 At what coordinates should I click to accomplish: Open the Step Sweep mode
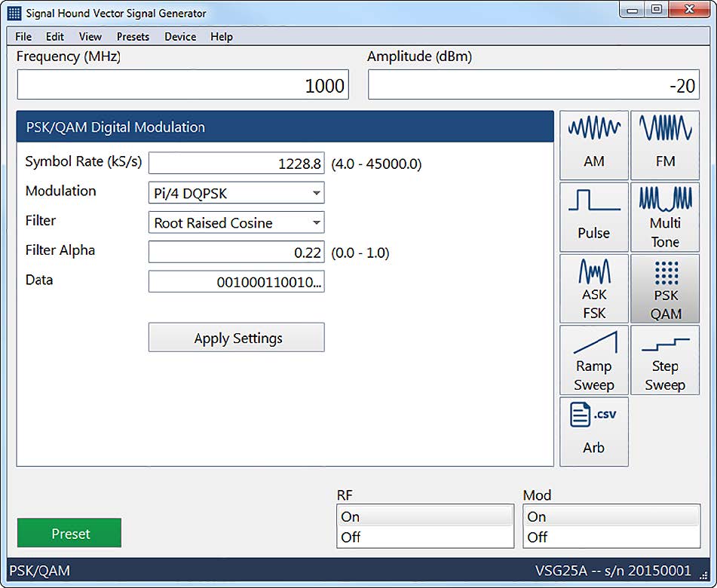(665, 360)
